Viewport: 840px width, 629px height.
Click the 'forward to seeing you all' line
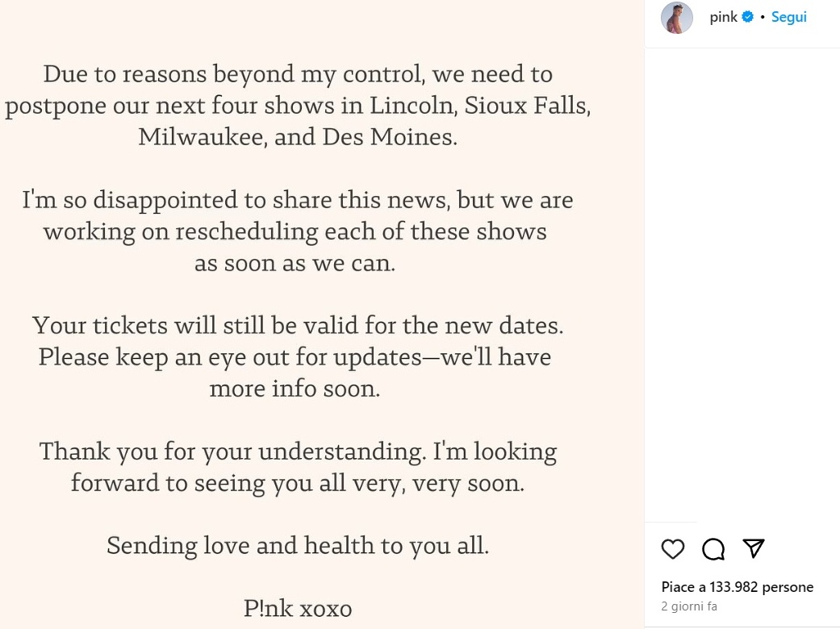coord(298,483)
